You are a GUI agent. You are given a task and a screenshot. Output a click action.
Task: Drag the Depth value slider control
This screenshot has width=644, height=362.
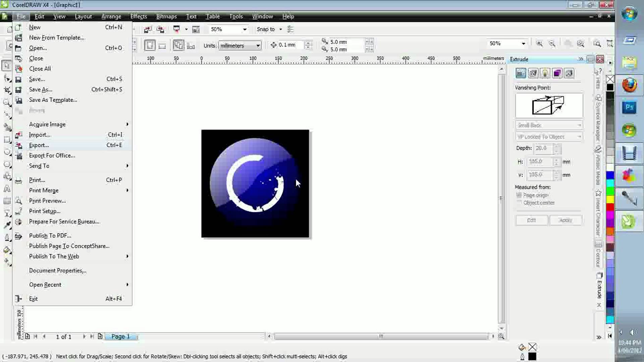(556, 148)
